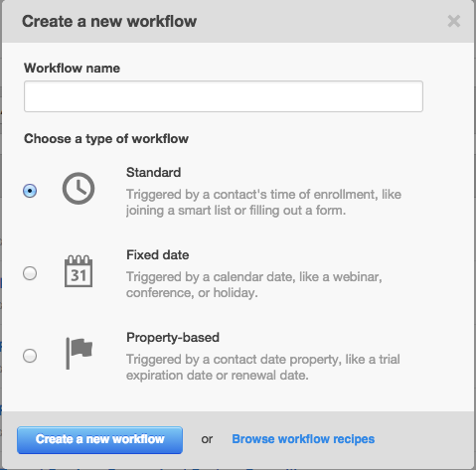Image resolution: width=476 pixels, height=470 pixels.
Task: Click the flag icon for Property-based workflow
Action: [x=79, y=354]
